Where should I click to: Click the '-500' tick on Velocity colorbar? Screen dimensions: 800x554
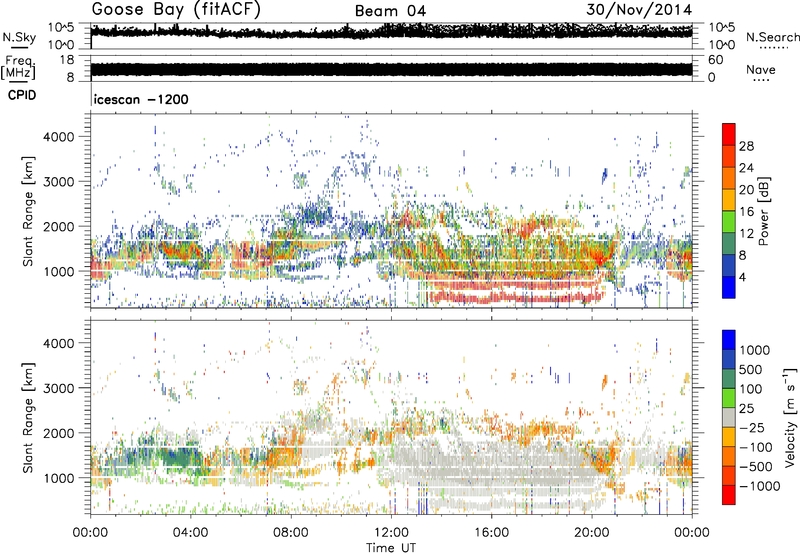(756, 466)
